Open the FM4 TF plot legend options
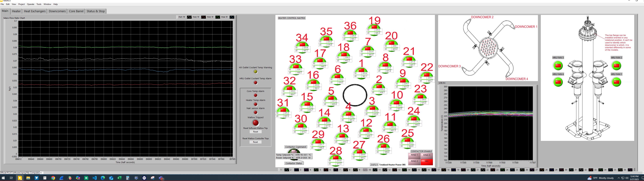Image resolution: width=644 pixels, height=181 pixels. click(232, 17)
